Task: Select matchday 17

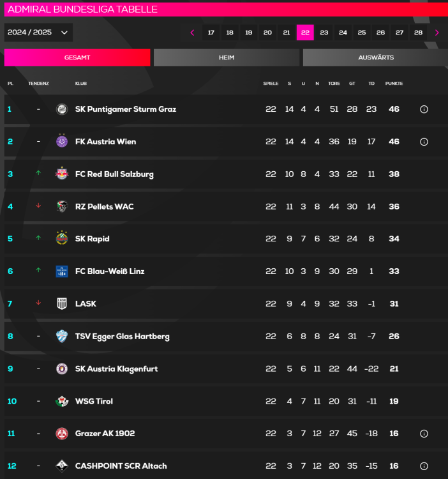Action: tap(211, 33)
